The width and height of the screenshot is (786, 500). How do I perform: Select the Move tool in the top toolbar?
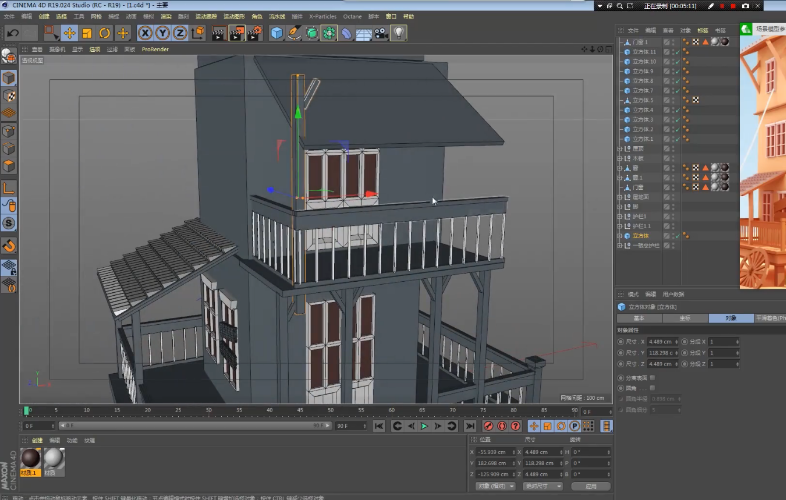pyautogui.click(x=69, y=33)
